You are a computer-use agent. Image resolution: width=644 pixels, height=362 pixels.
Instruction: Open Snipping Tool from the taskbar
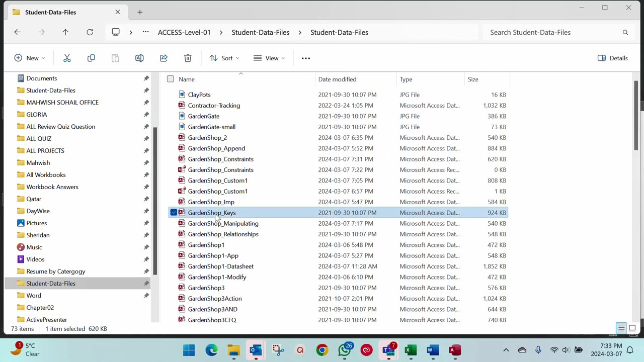278,350
